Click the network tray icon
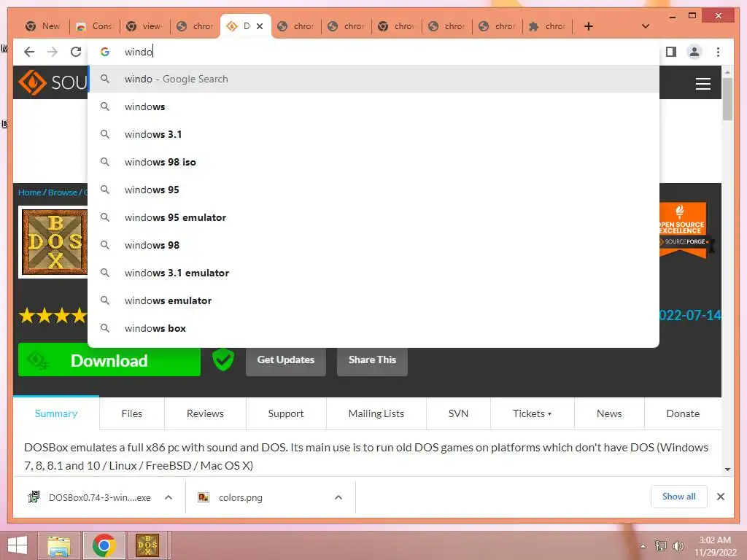The width and height of the screenshot is (747, 560). (661, 546)
